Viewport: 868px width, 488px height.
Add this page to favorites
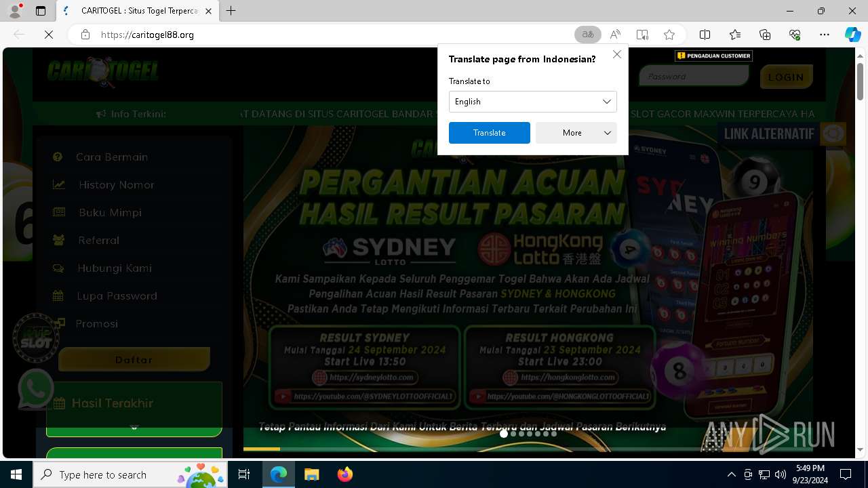coord(669,35)
